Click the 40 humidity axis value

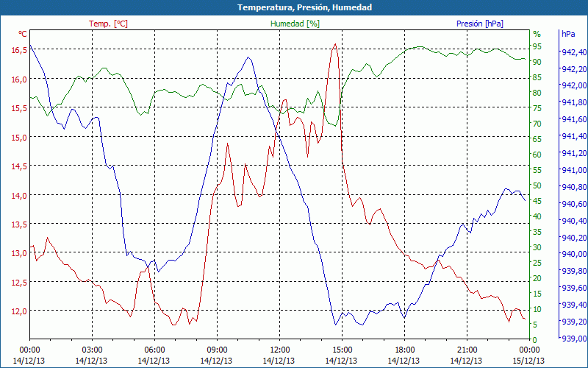point(537,216)
